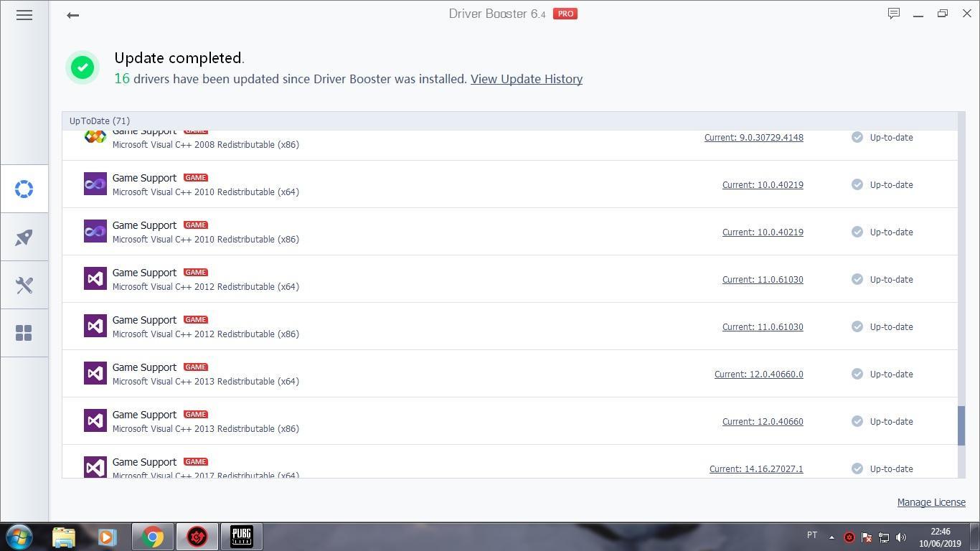Click the Visual C++ 2010 (x64) icon

tap(95, 184)
